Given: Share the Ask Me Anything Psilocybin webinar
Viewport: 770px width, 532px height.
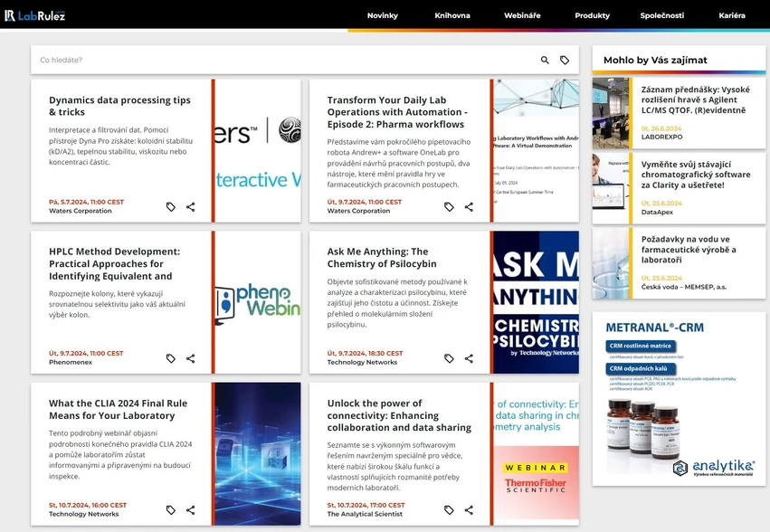Looking at the screenshot, I should coord(469,358).
